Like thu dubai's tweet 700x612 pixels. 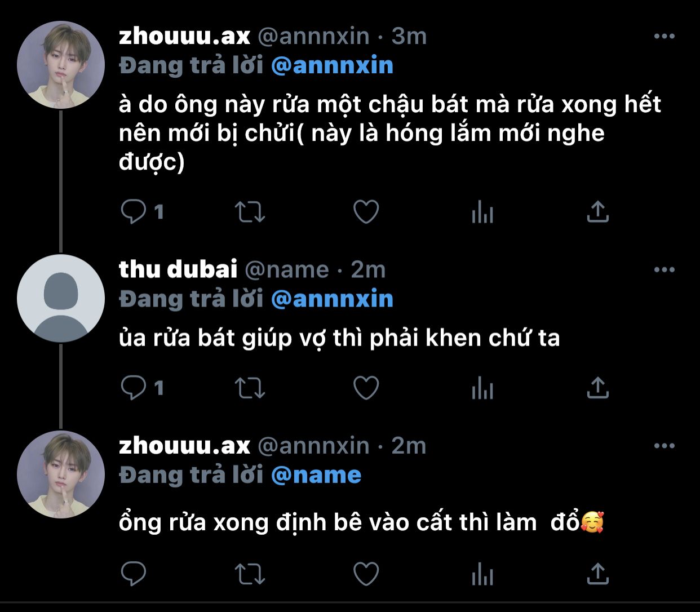click(x=366, y=388)
